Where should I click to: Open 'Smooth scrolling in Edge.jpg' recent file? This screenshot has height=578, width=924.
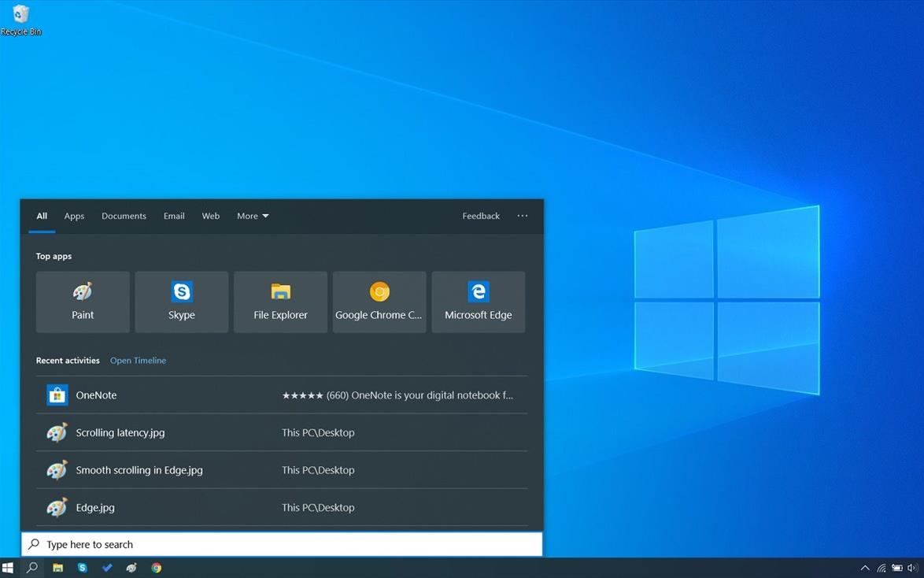tap(282, 470)
